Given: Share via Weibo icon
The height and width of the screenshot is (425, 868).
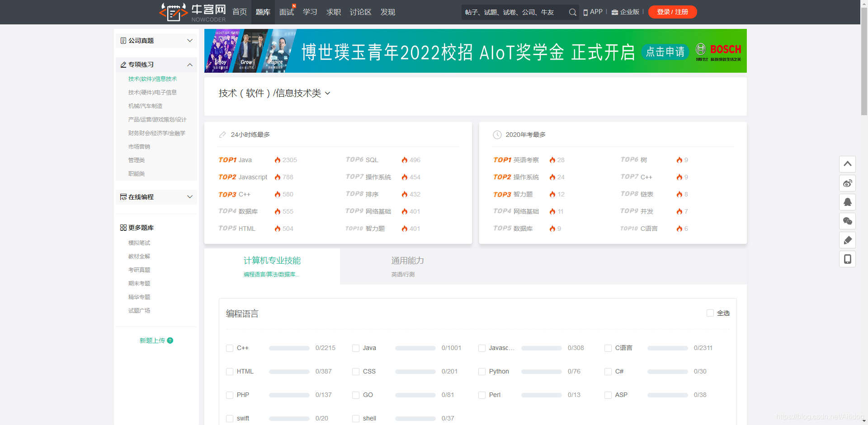Looking at the screenshot, I should point(848,183).
